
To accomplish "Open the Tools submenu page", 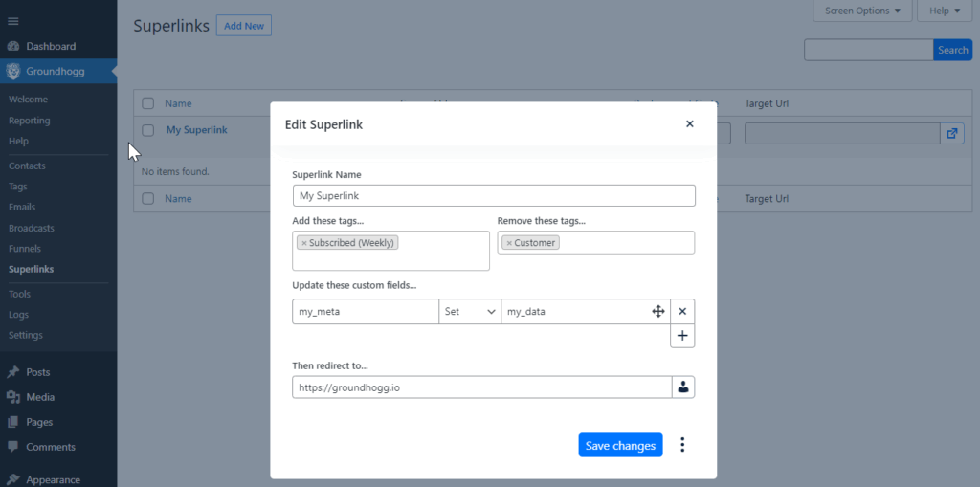I will (x=19, y=294).
